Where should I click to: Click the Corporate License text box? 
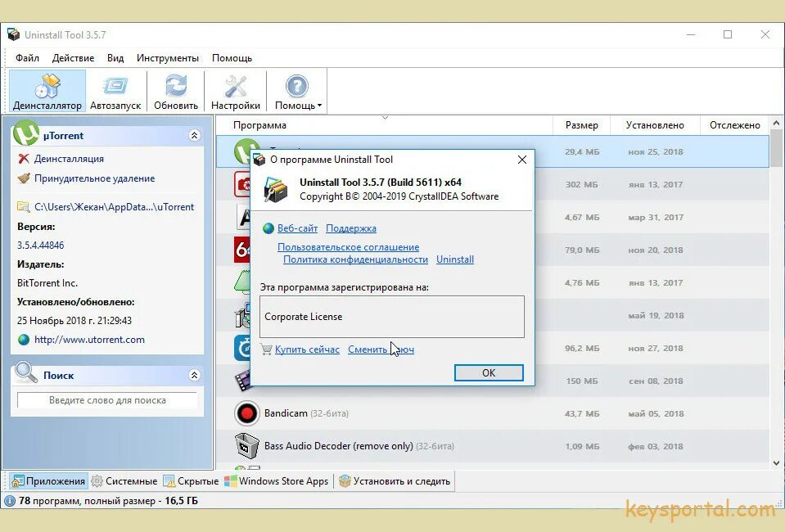[x=392, y=317]
